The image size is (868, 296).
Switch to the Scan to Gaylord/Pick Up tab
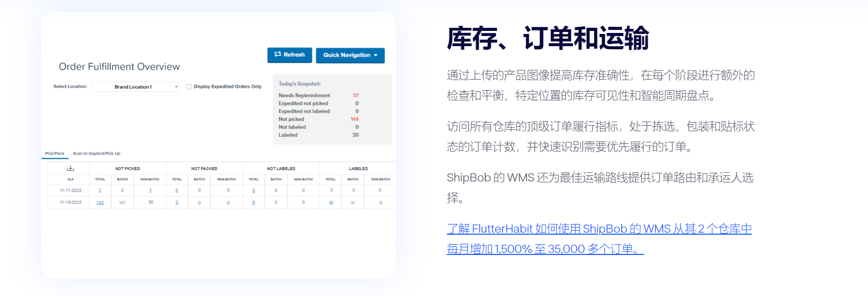coord(96,154)
